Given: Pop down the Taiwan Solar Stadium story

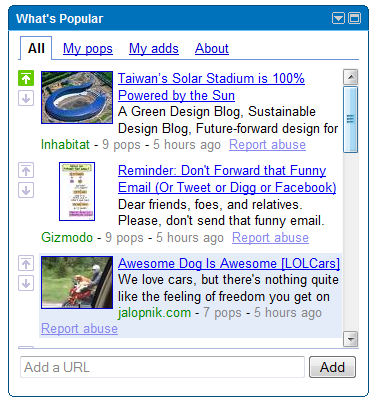Looking at the screenshot, I should click(26, 98).
